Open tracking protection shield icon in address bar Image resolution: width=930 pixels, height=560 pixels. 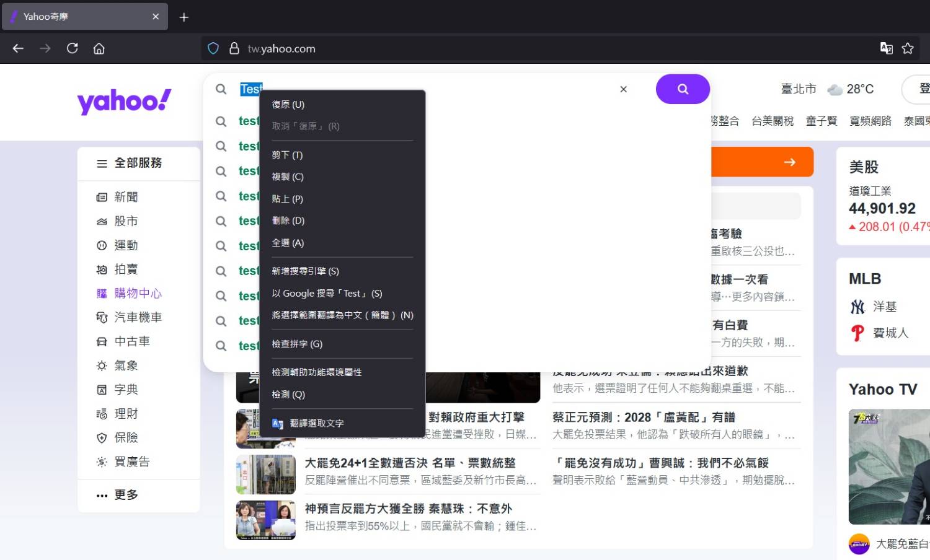coord(213,48)
